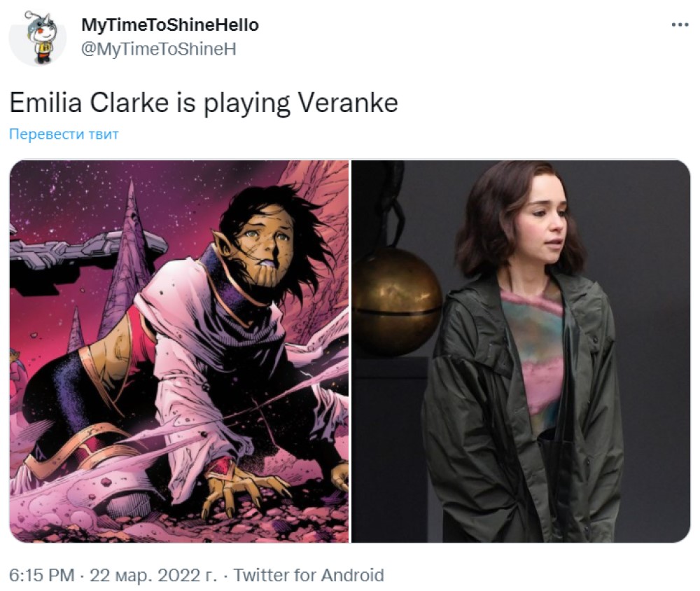Viewport: 700px width, 591px height.
Task: Click the @MyTimeToShineH handle
Action: pyautogui.click(x=158, y=49)
